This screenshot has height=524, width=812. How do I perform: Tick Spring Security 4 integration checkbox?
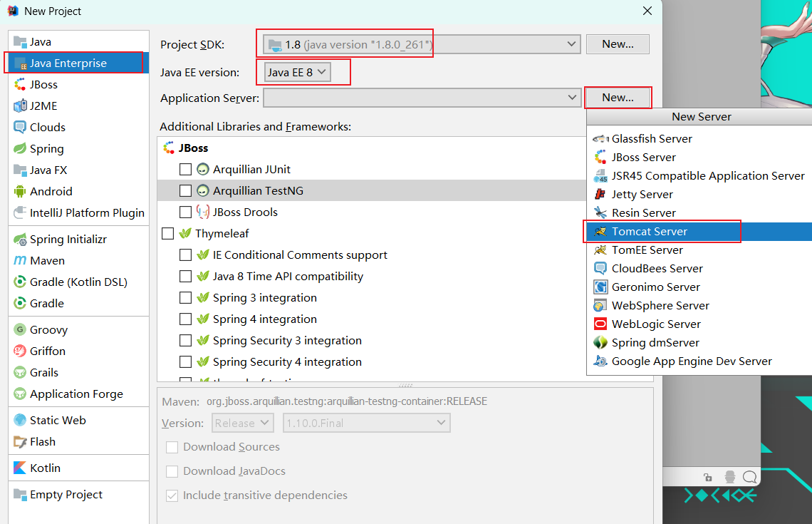185,361
